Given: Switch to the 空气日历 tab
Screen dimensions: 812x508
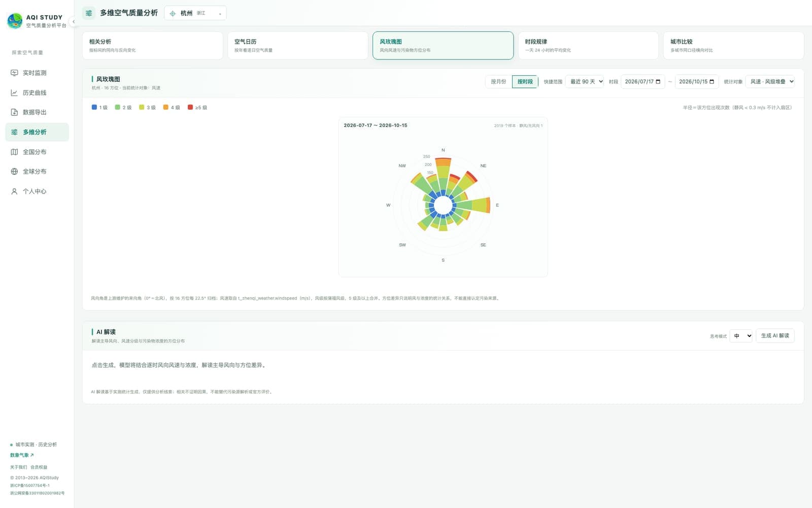Looking at the screenshot, I should pos(298,46).
